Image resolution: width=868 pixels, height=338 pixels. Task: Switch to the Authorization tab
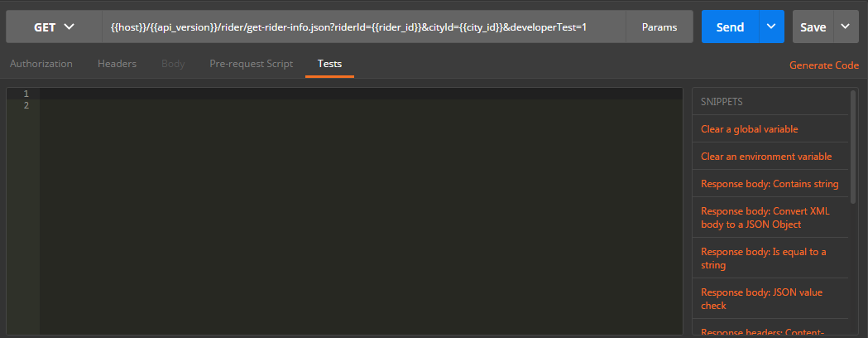point(41,64)
